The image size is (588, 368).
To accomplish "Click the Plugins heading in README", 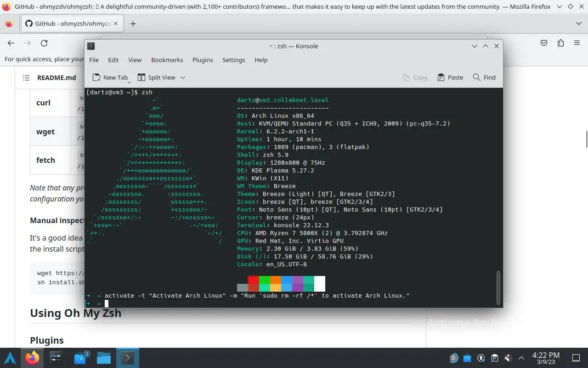I will coord(47,340).
